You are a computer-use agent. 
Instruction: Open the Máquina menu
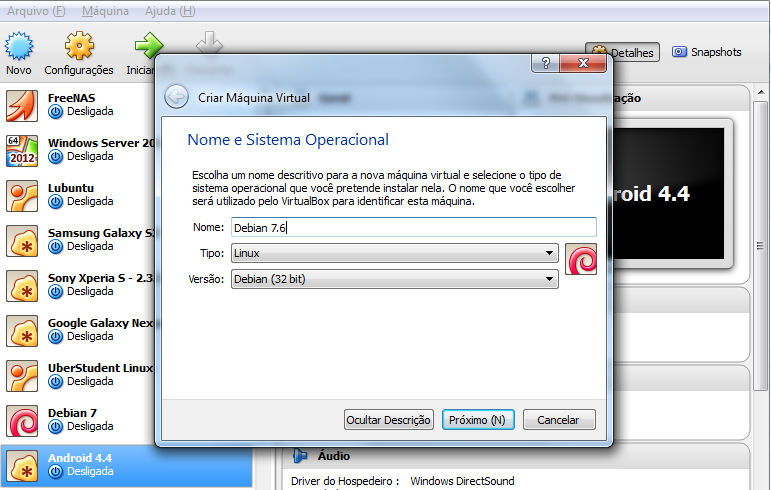coord(105,11)
